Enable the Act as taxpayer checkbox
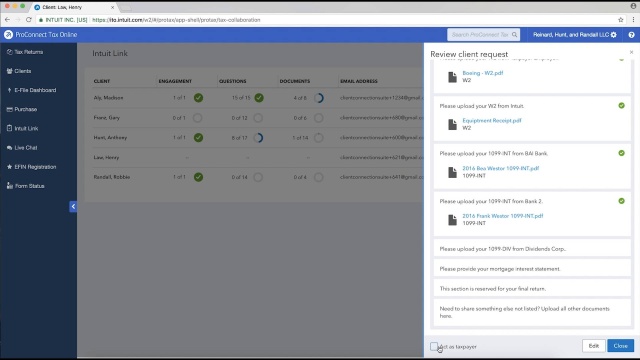Viewport: 640px width, 360px height. pos(434,346)
